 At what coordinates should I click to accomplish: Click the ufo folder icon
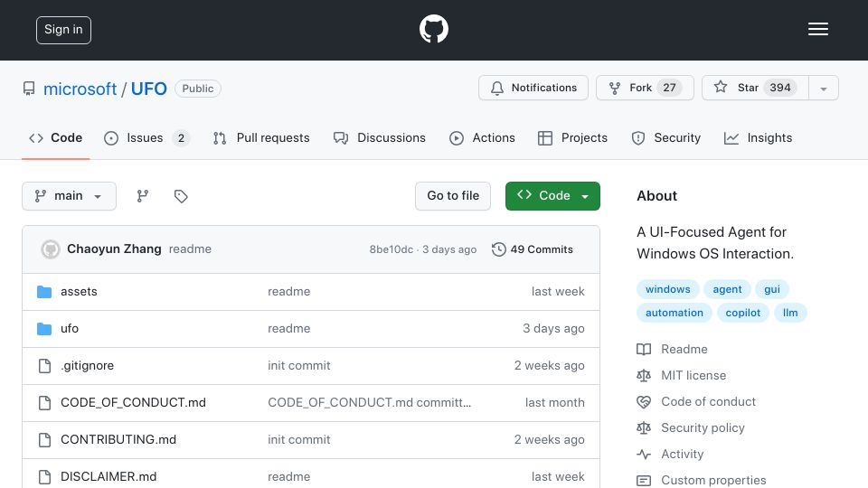click(x=44, y=329)
